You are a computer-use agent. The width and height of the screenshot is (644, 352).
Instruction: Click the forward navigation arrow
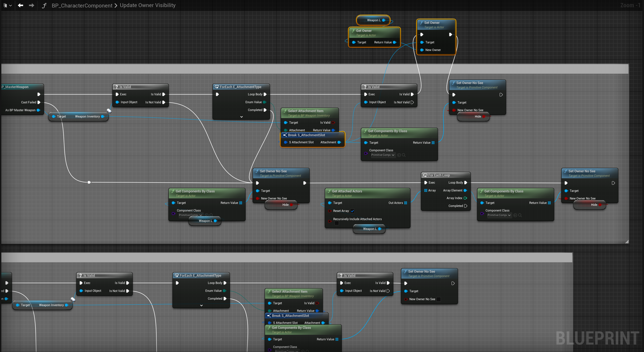31,5
